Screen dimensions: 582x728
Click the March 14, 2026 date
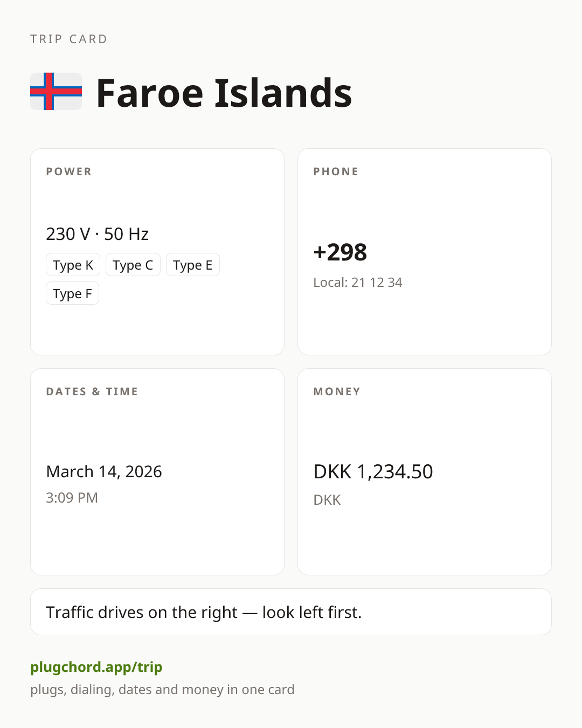tap(104, 471)
